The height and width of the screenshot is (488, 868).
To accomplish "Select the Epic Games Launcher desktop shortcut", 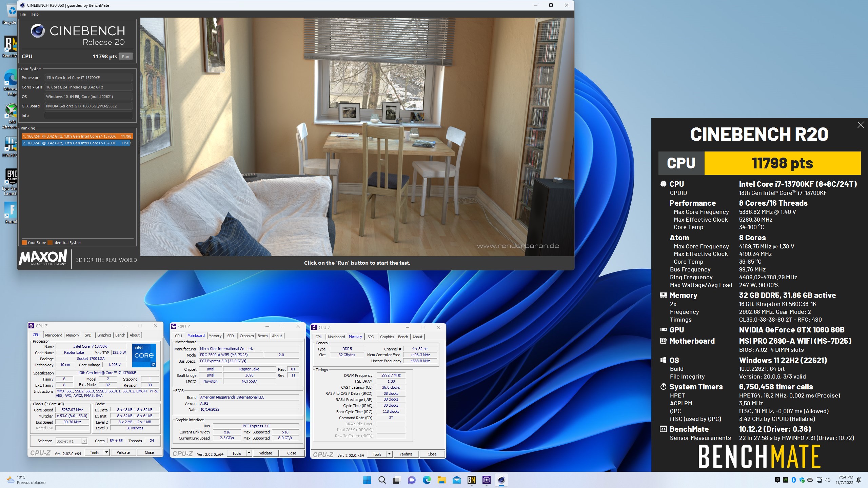I will pyautogui.click(x=9, y=182).
